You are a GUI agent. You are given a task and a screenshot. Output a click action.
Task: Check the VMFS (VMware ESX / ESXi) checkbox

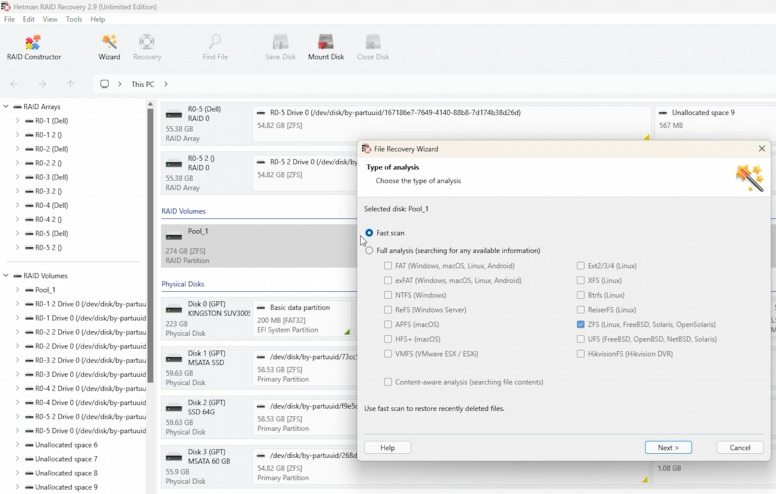pyautogui.click(x=388, y=354)
